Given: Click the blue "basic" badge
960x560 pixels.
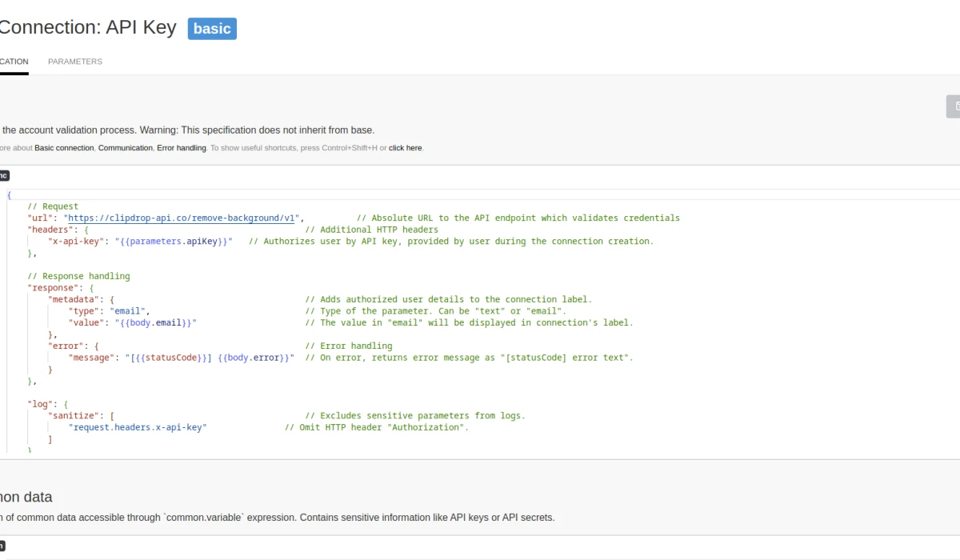Looking at the screenshot, I should (x=211, y=28).
